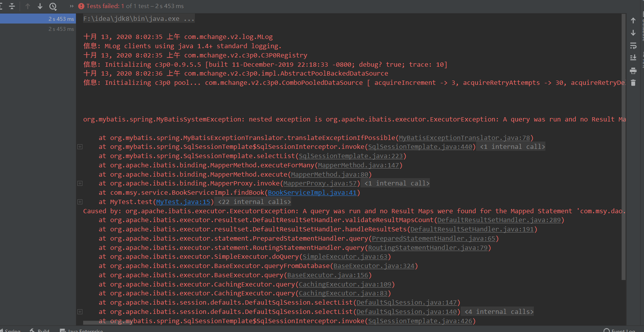The height and width of the screenshot is (332, 644).
Task: Click the 'MLog clients using java 1.4+ standard logging' line
Action: [182, 46]
